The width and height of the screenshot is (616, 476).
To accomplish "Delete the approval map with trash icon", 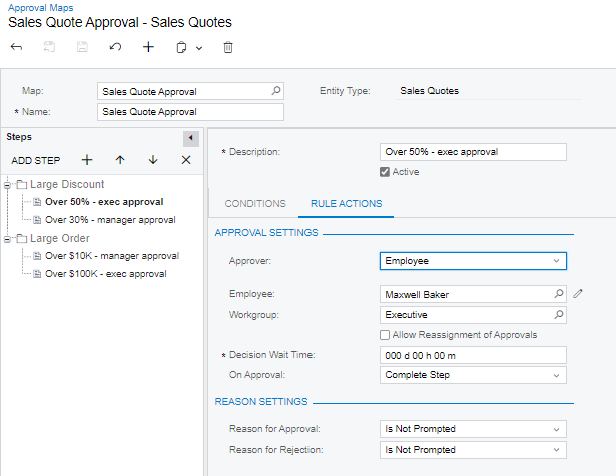I will [228, 48].
